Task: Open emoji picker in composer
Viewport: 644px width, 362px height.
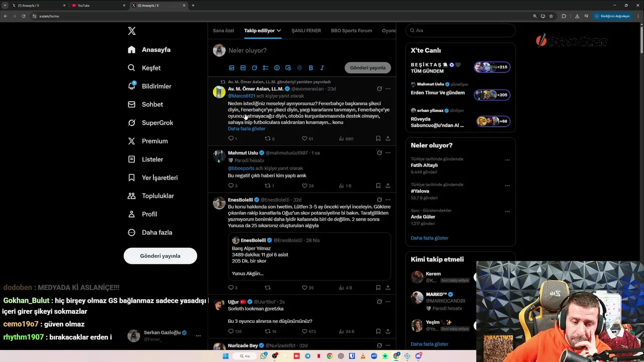Action: coord(277,68)
